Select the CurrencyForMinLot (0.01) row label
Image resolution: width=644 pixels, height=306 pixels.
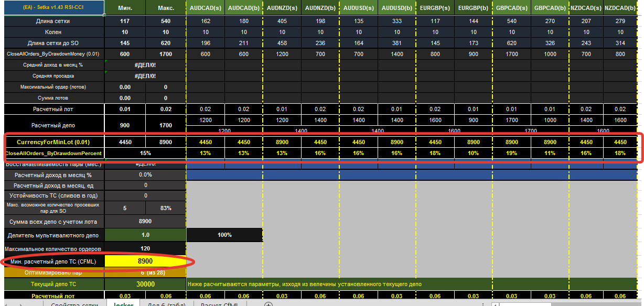(x=54, y=142)
